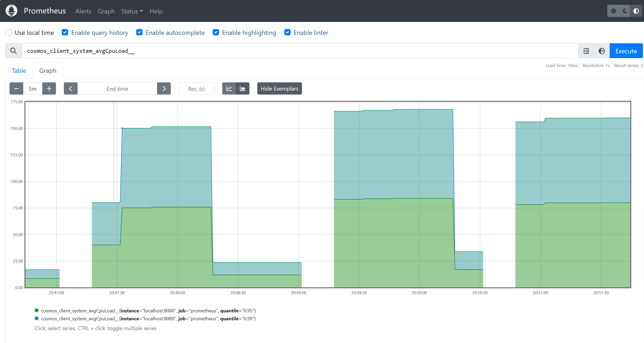Click the format expression icon
This screenshot has height=343, width=644.
pos(586,51)
